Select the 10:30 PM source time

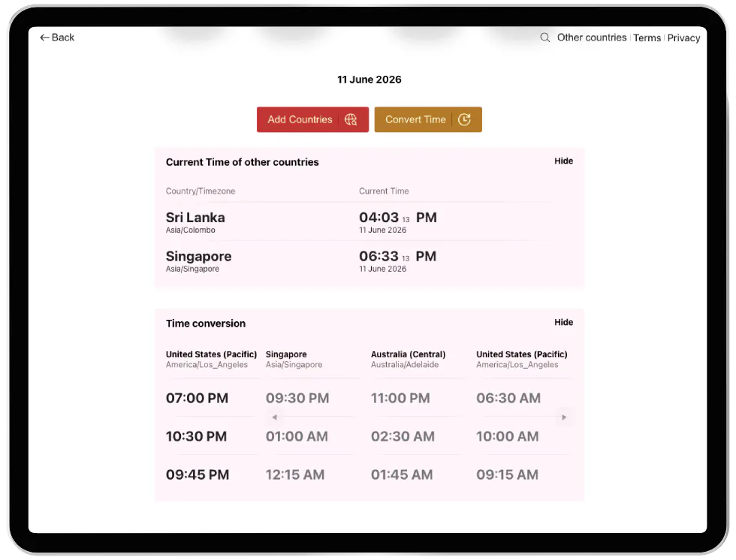pyautogui.click(x=196, y=437)
